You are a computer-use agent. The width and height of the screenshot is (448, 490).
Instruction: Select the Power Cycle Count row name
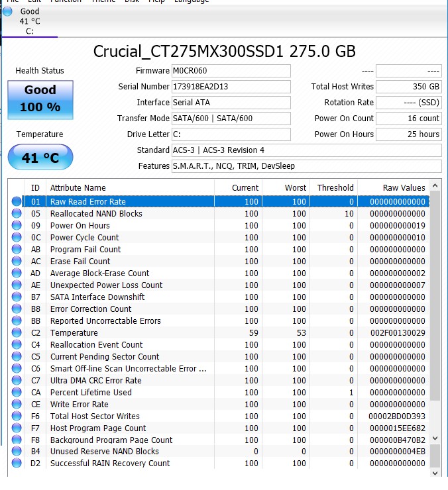click(84, 238)
